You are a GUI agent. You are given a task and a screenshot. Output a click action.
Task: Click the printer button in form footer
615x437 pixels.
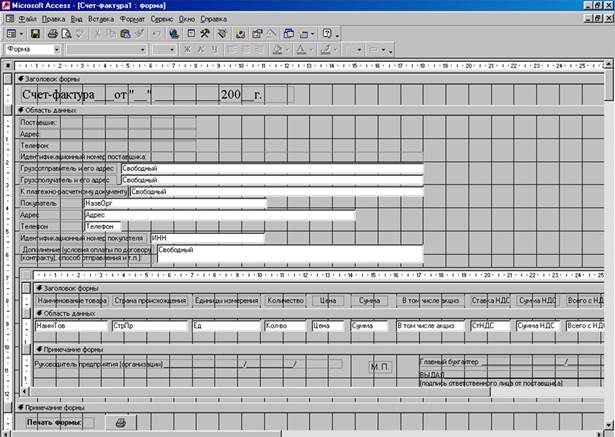coord(121,423)
